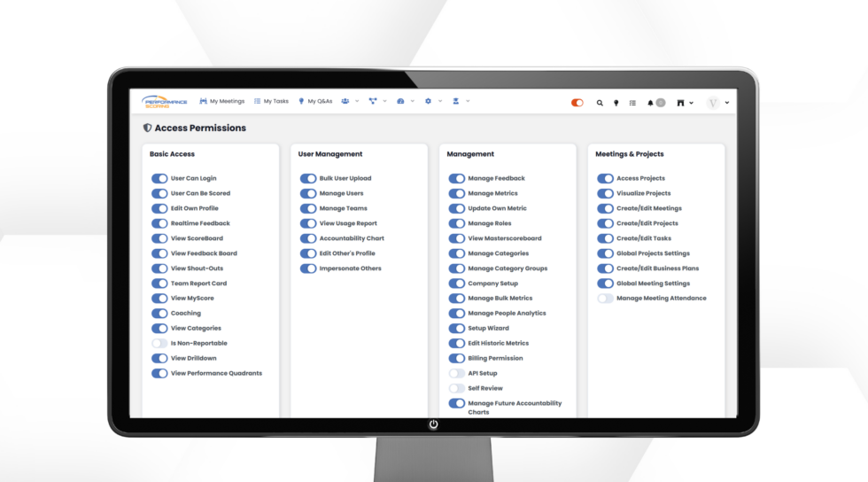The height and width of the screenshot is (482, 868).
Task: Turn on API Setup permission
Action: (x=457, y=373)
